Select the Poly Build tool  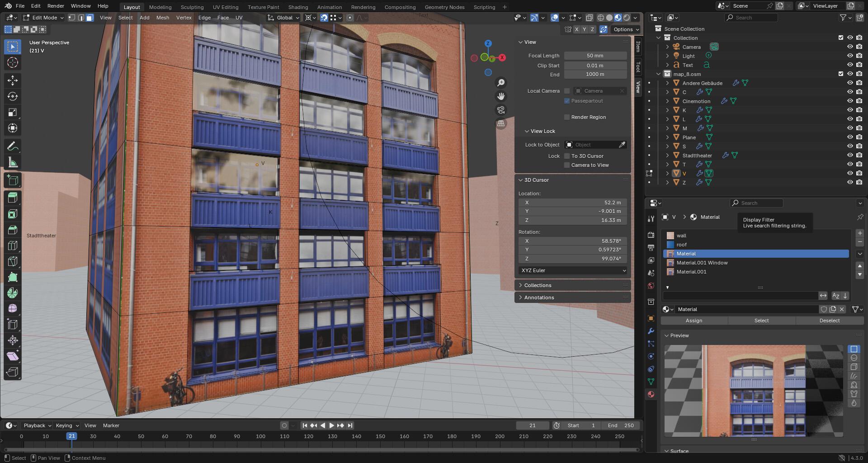coord(13,277)
